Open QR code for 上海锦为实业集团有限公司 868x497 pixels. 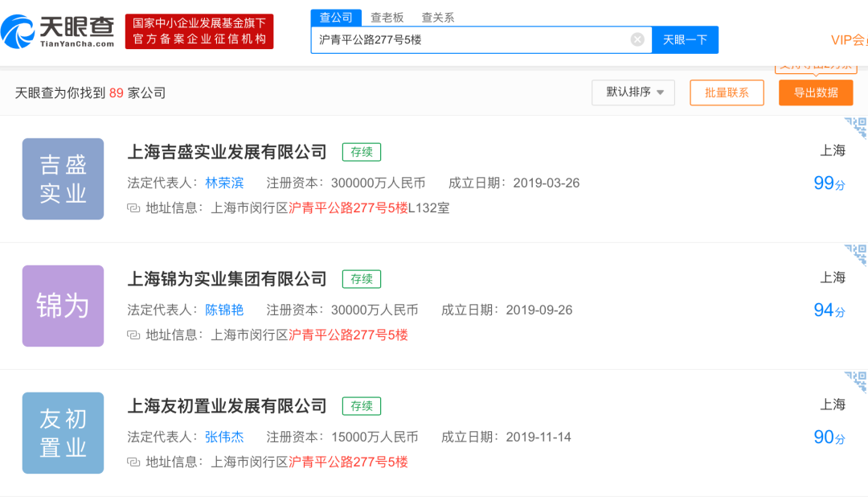coord(856,254)
